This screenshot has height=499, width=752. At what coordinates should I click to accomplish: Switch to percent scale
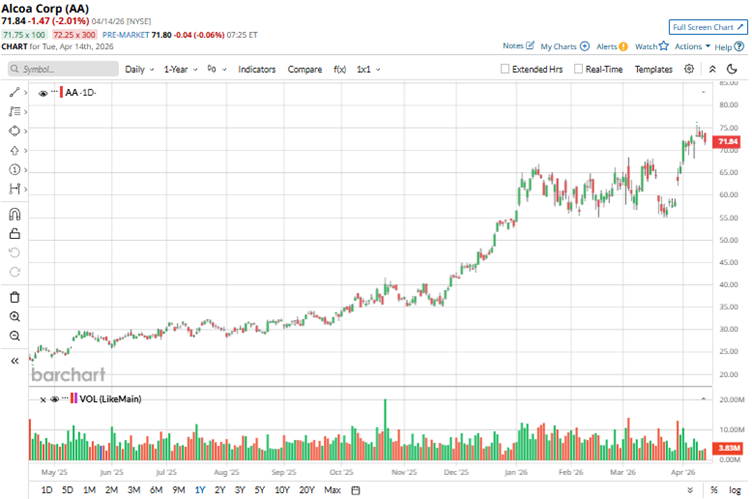click(x=714, y=490)
